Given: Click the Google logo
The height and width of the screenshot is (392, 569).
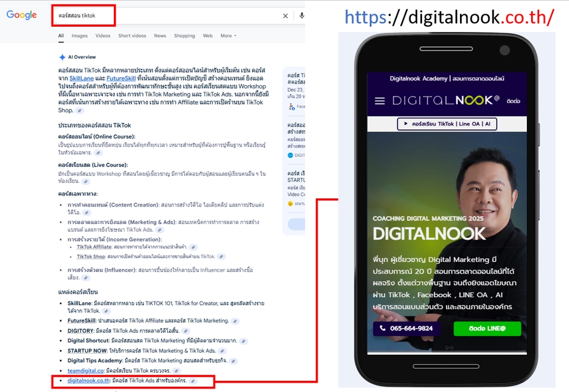Looking at the screenshot, I should (x=22, y=15).
